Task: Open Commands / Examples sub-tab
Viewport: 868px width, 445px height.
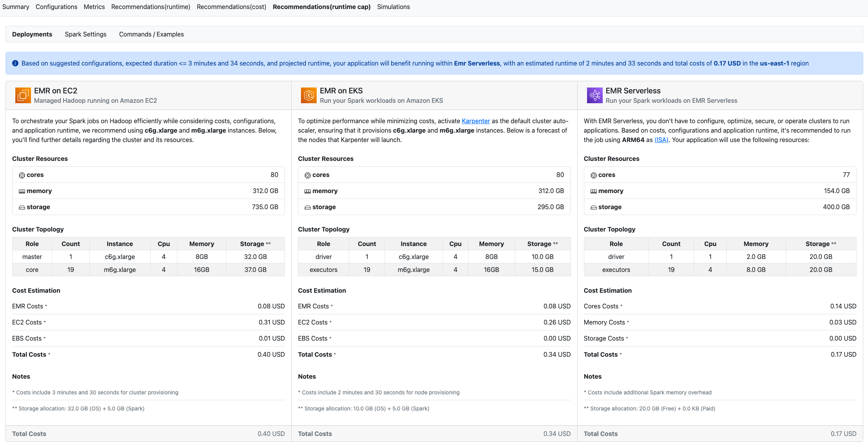Action: click(x=151, y=34)
